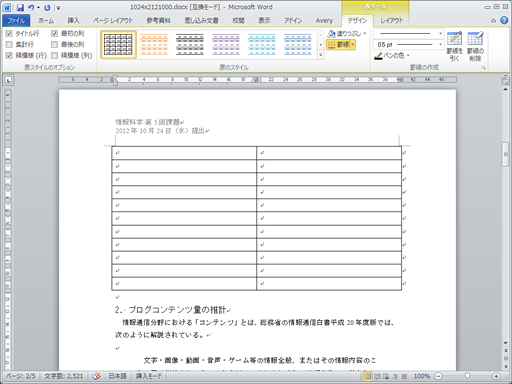512x384 pixels.
Task: Click the zoom out minus button
Action: coord(439,376)
